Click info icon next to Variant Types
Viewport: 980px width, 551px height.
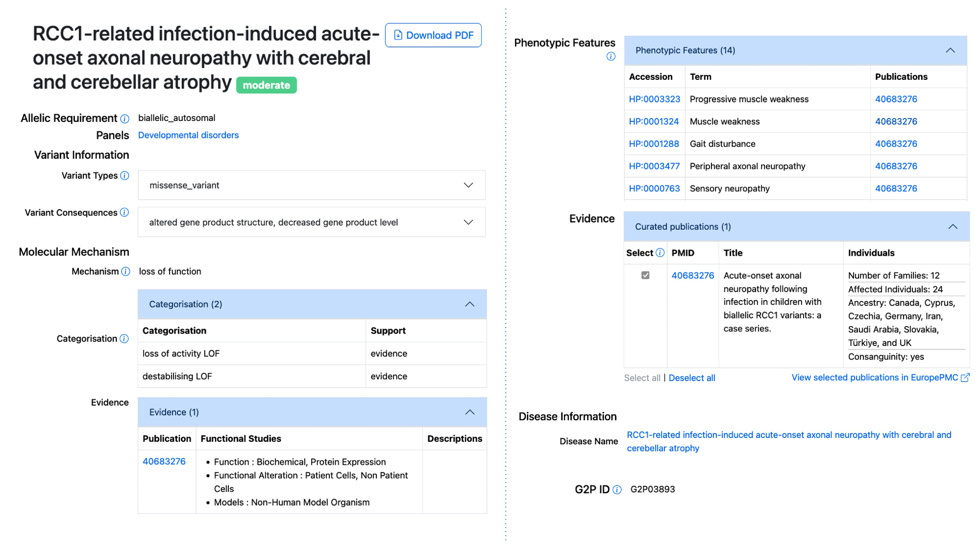click(x=125, y=176)
